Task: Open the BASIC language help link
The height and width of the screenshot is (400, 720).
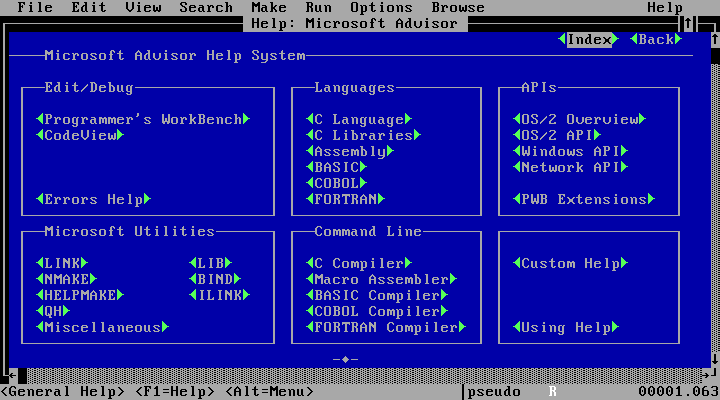Action: tap(336, 167)
